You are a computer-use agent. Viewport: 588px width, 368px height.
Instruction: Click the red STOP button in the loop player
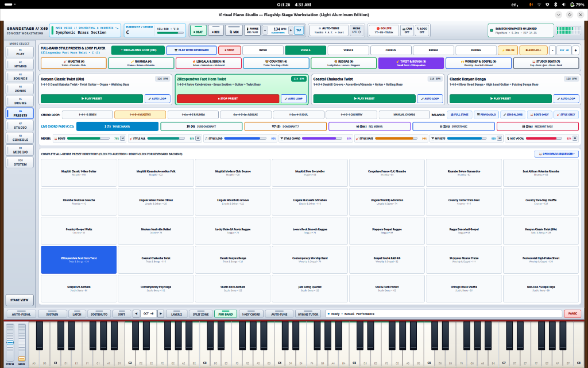tap(230, 50)
